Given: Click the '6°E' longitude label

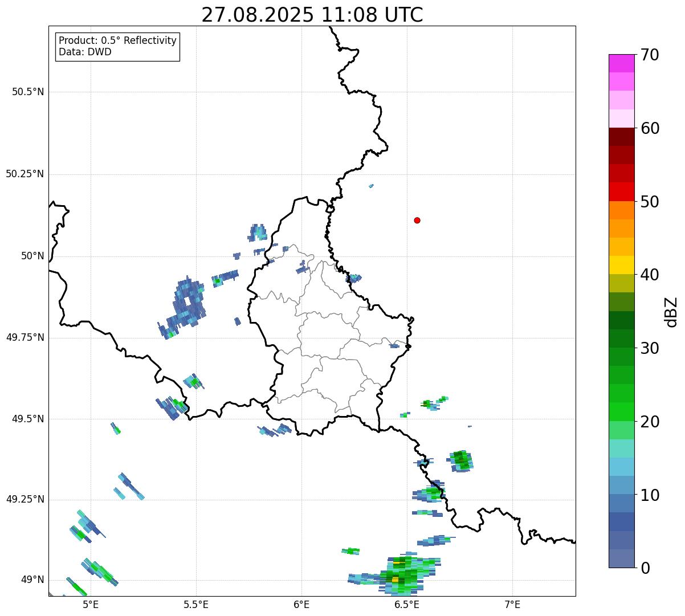Looking at the screenshot, I should (301, 605).
